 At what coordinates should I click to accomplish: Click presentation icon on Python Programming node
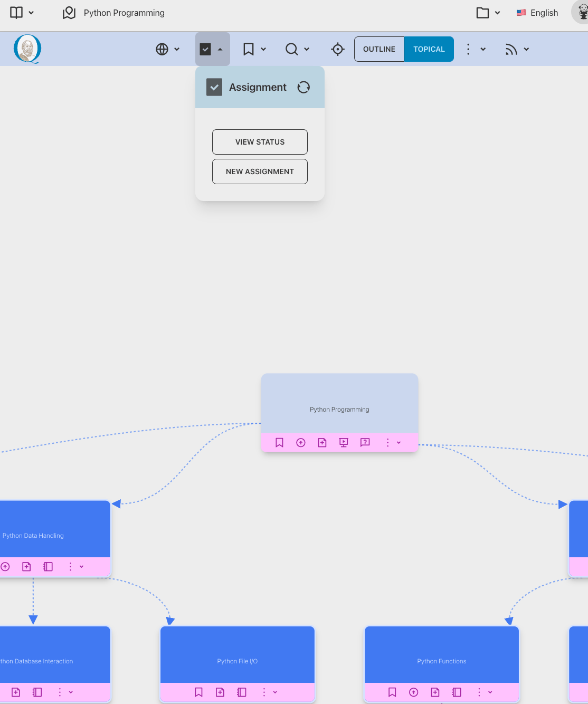click(x=344, y=443)
